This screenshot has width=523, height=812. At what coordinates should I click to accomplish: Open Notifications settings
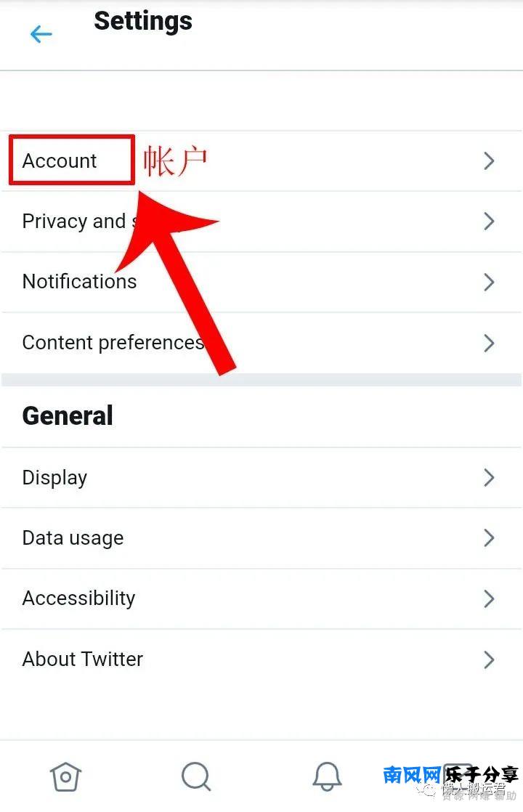[261, 283]
